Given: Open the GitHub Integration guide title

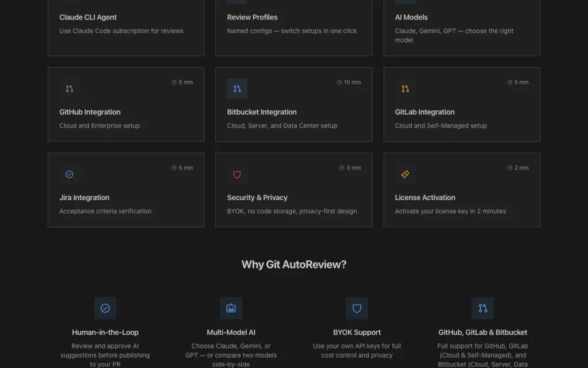Looking at the screenshot, I should click(90, 112).
